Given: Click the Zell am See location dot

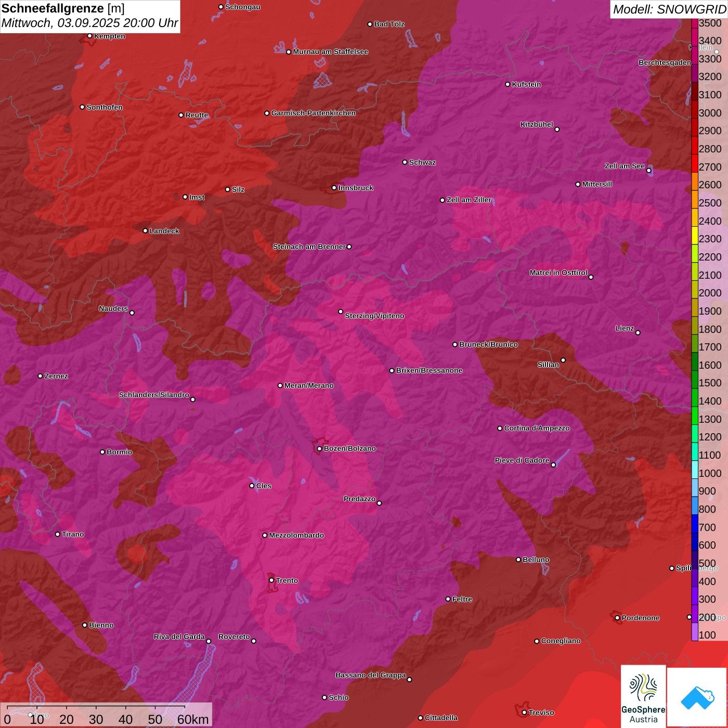Looking at the screenshot, I should pyautogui.click(x=649, y=171).
